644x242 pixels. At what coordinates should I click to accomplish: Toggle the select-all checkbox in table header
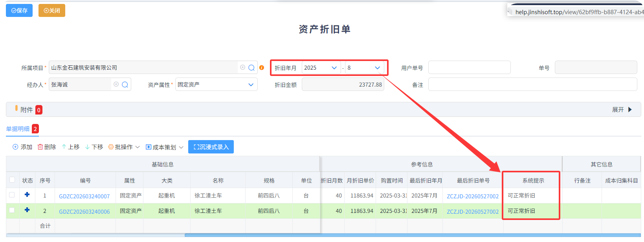(x=12, y=180)
